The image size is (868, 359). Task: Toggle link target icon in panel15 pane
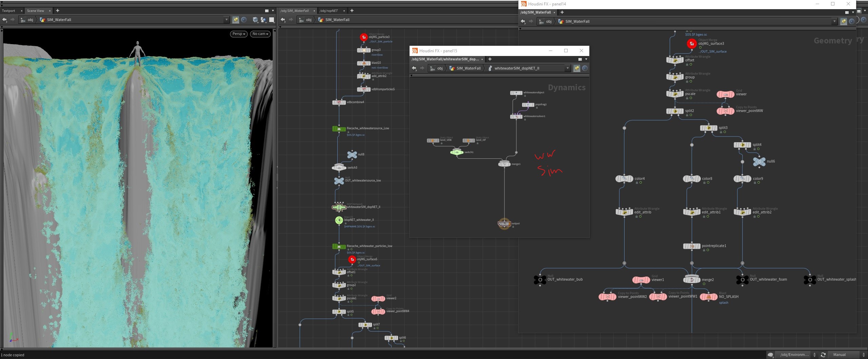point(585,68)
